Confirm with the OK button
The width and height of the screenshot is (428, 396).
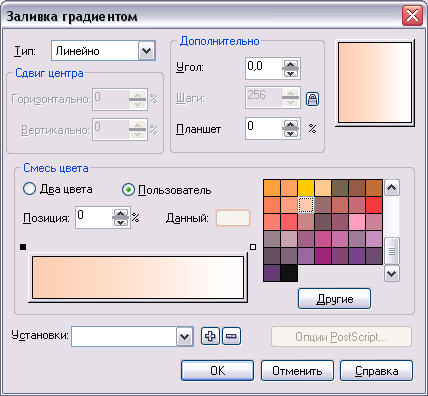(x=217, y=370)
